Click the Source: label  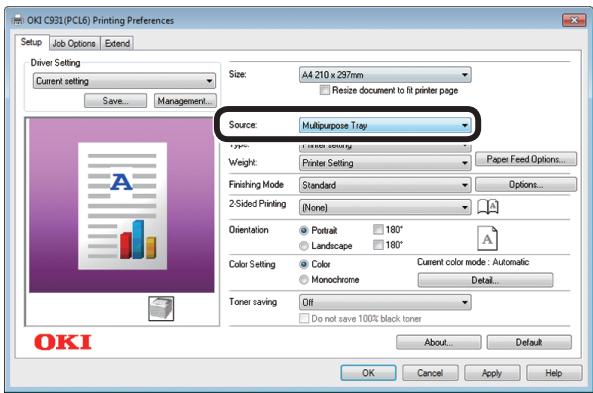243,124
